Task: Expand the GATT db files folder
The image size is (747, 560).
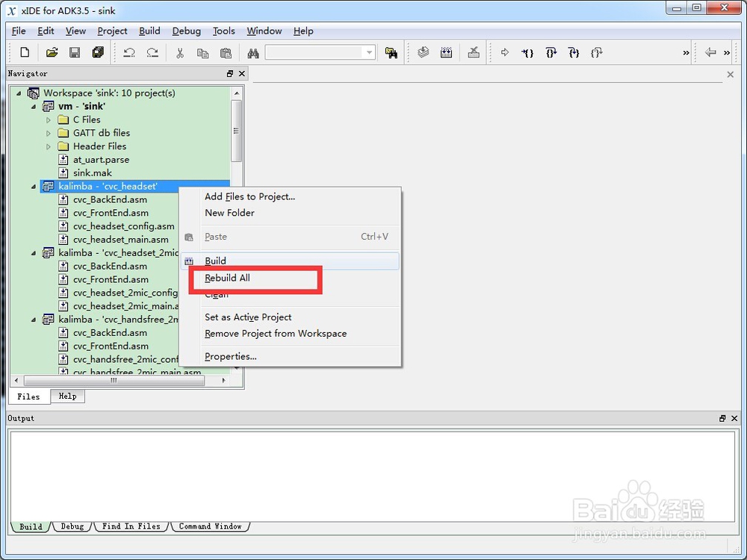Action: tap(48, 134)
